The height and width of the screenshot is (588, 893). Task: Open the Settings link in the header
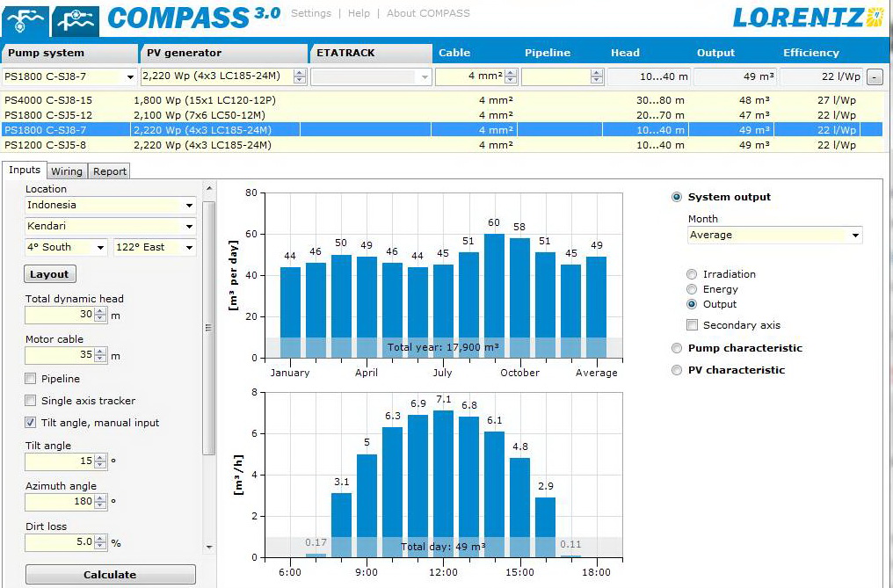[311, 13]
